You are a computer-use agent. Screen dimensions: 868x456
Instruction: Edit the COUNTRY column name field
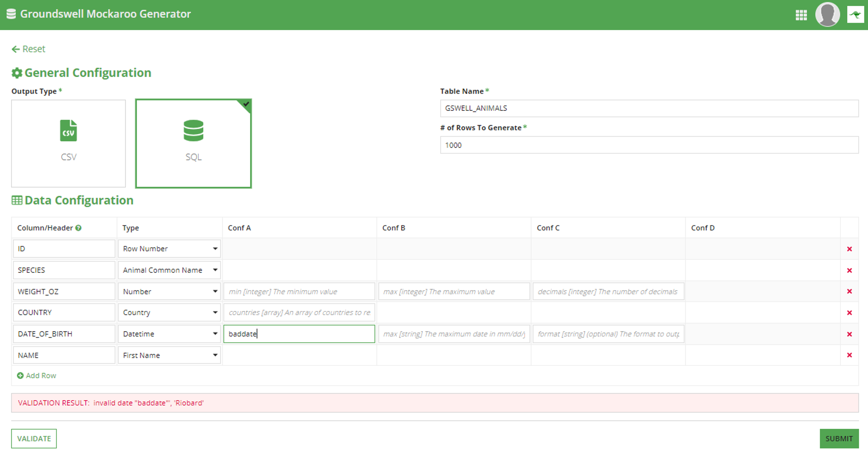coord(64,313)
